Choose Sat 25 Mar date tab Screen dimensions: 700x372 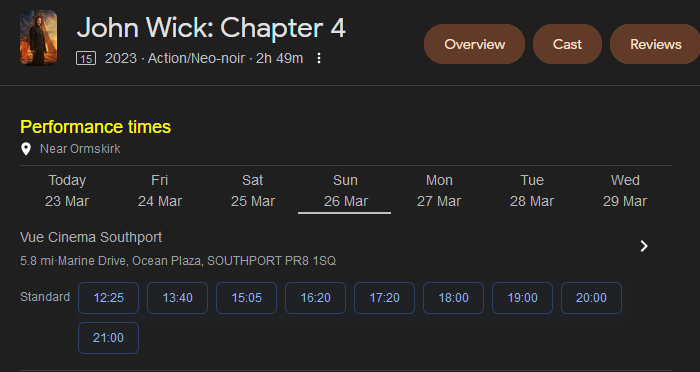[253, 191]
